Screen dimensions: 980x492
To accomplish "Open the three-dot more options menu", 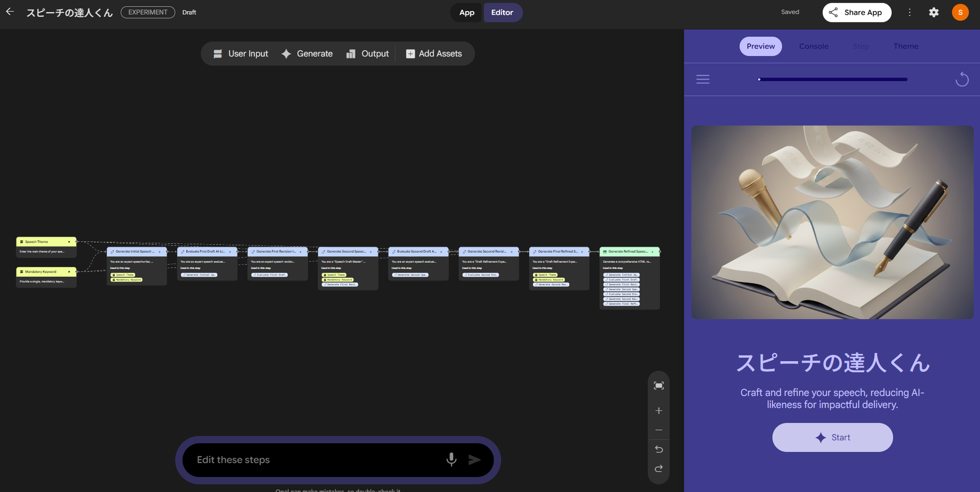I will pos(910,12).
